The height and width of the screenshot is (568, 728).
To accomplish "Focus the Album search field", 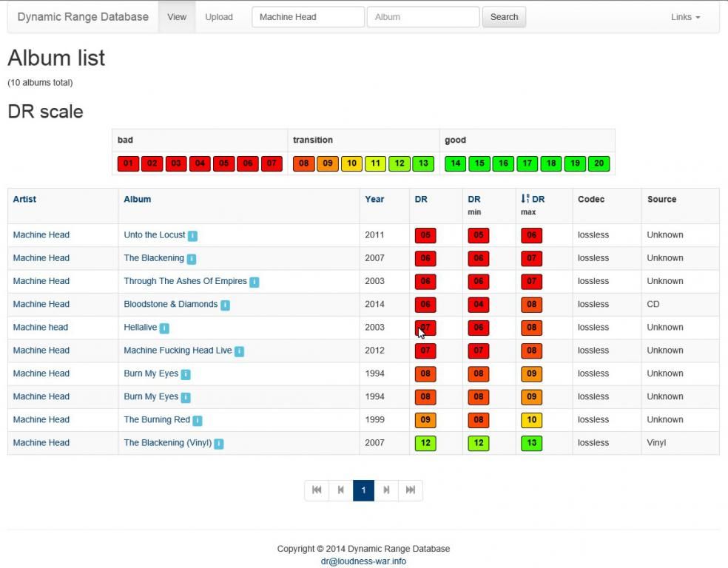I will [423, 17].
